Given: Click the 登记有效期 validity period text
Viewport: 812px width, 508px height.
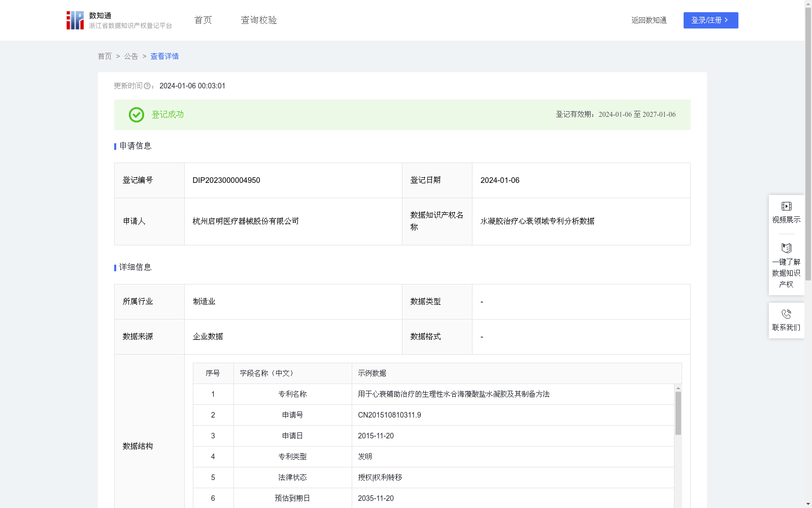Looking at the screenshot, I should (616, 115).
